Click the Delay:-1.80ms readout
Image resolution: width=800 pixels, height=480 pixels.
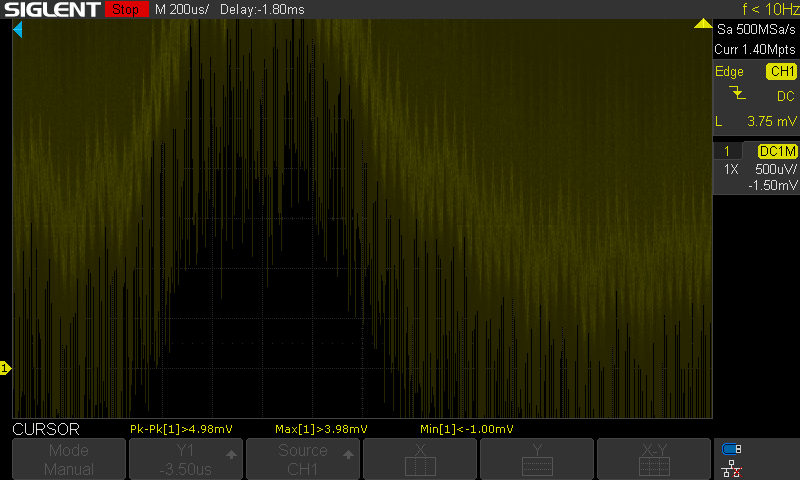tap(262, 9)
